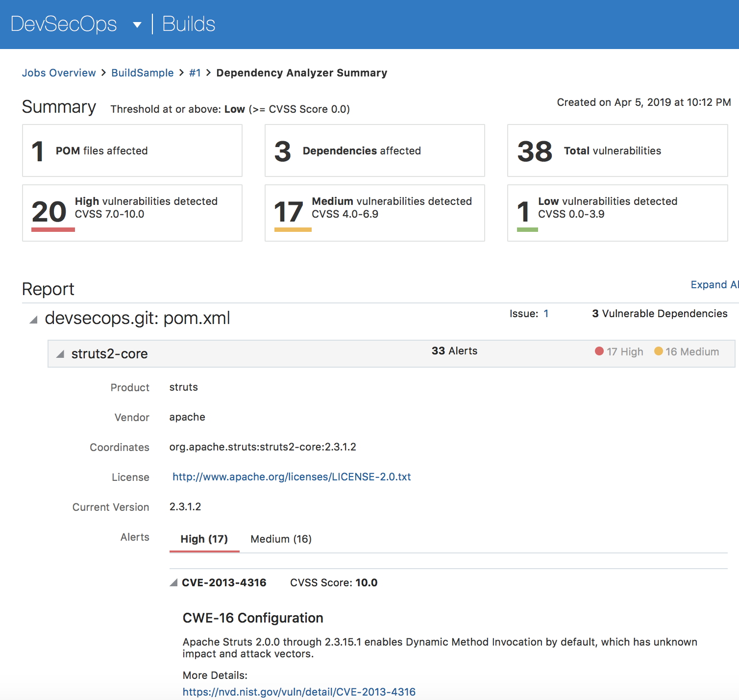
Task: Select the High (17) alerts tab
Action: tap(204, 539)
